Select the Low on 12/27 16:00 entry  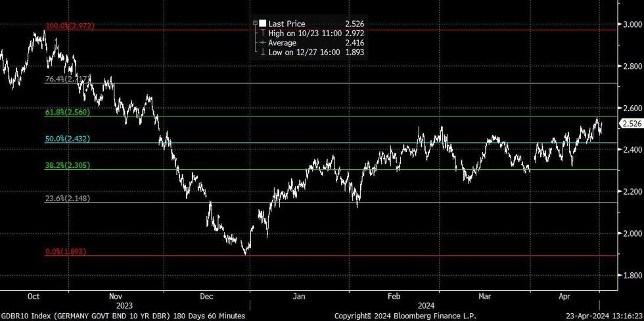304,52
